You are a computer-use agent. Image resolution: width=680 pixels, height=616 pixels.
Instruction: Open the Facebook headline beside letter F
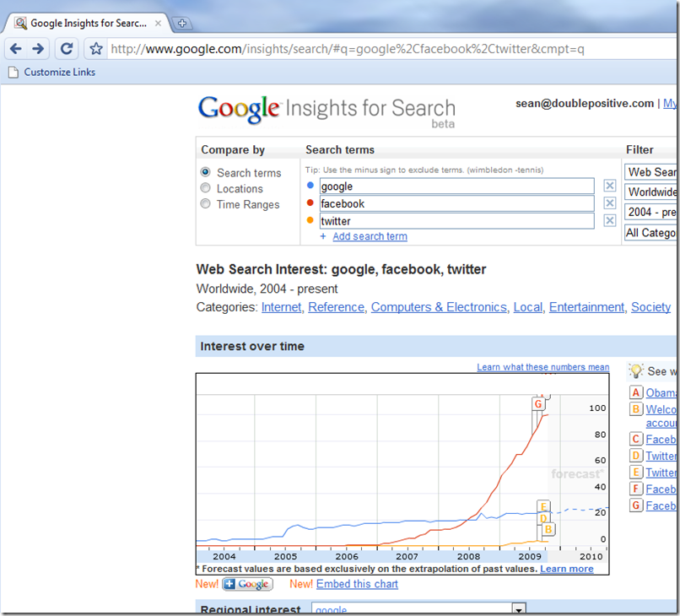(x=661, y=489)
